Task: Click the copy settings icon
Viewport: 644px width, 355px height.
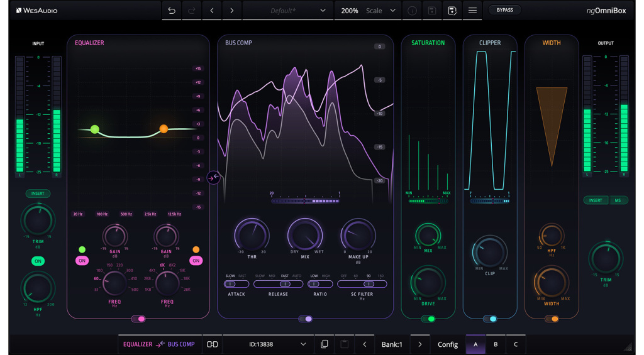Action: 325,344
